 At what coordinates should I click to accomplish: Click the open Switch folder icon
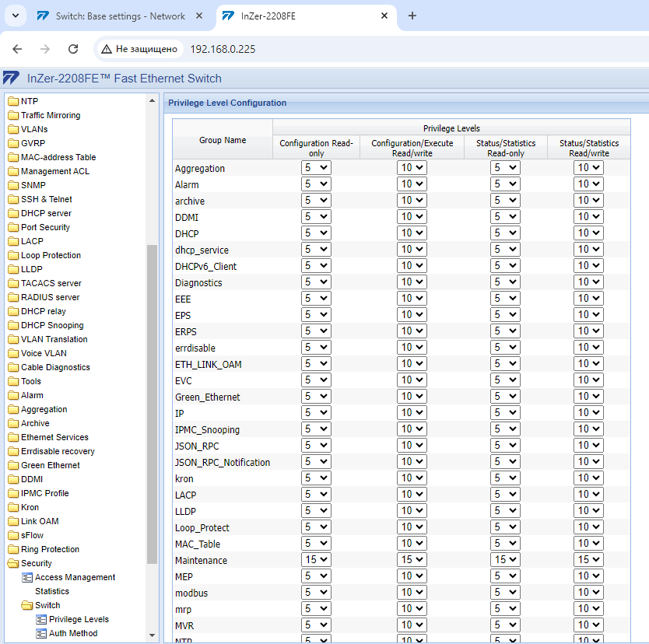27,606
